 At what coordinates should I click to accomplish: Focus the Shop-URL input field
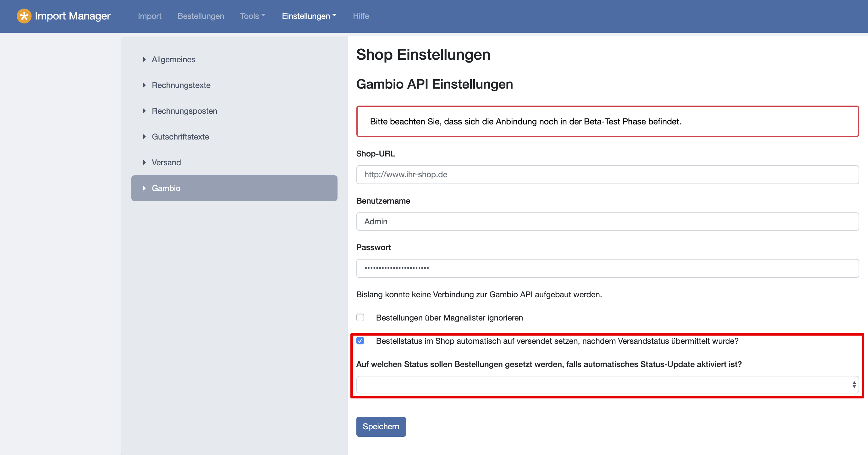[607, 175]
